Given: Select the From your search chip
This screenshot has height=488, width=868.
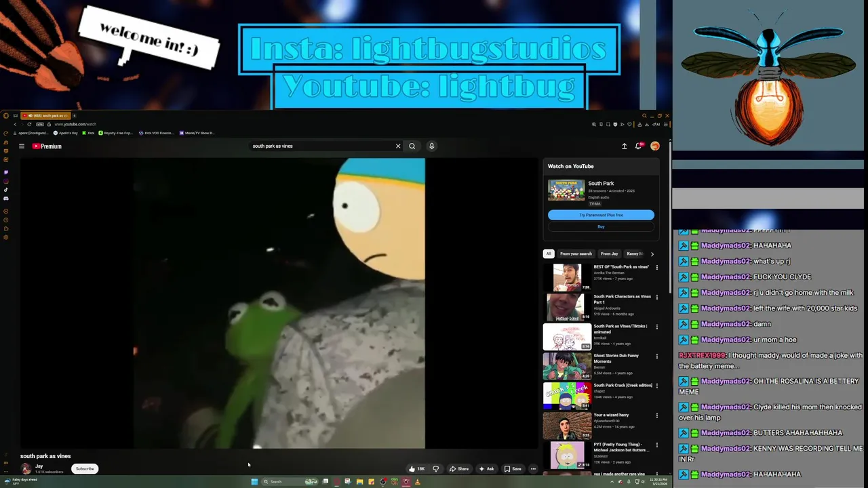Looking at the screenshot, I should (x=576, y=254).
